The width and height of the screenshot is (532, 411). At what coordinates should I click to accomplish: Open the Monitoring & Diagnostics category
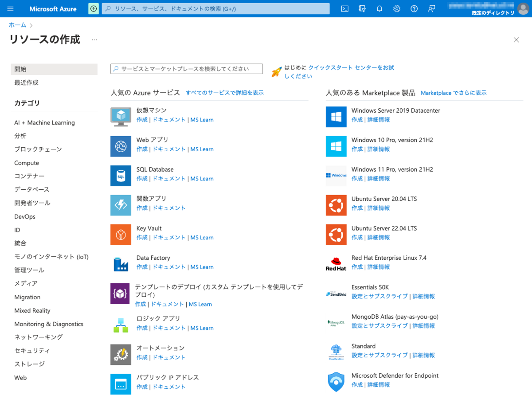[x=49, y=324]
